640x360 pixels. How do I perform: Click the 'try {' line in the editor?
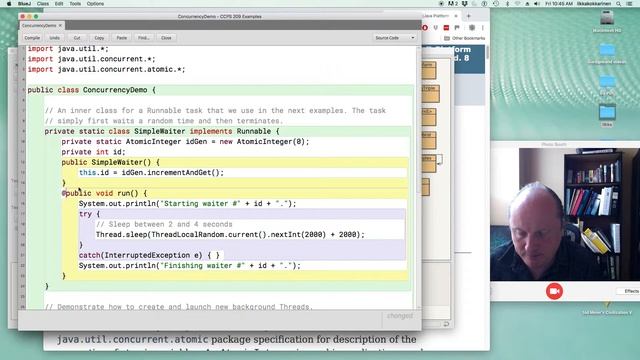tap(89, 214)
